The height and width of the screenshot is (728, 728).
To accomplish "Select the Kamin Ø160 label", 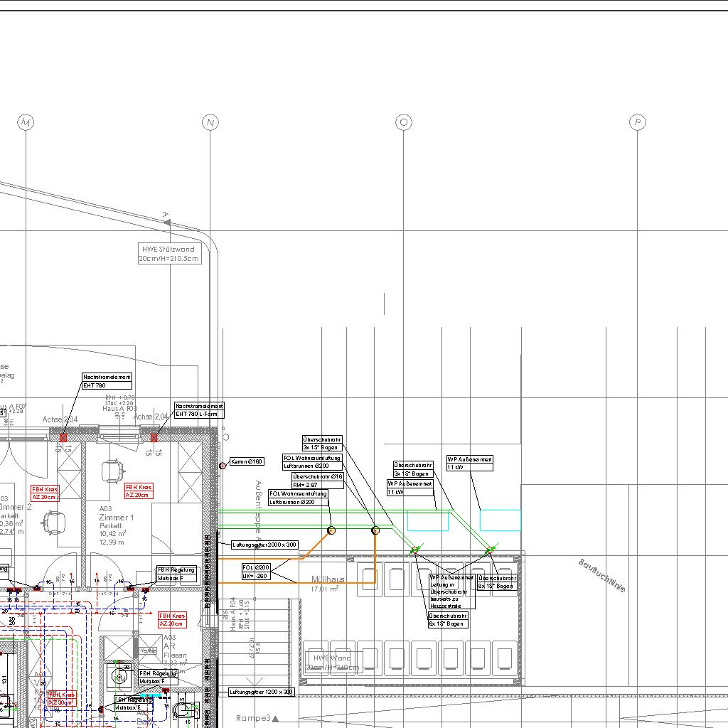I will point(247,462).
